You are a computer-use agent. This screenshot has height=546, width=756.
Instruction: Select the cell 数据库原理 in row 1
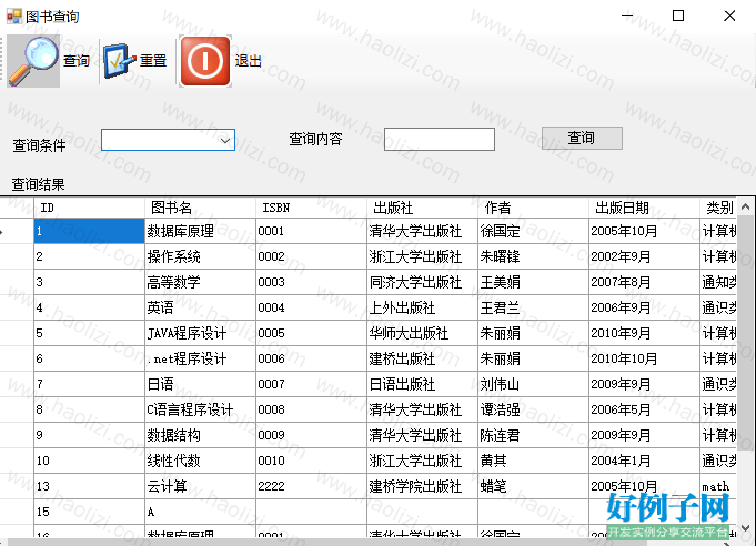(x=200, y=231)
